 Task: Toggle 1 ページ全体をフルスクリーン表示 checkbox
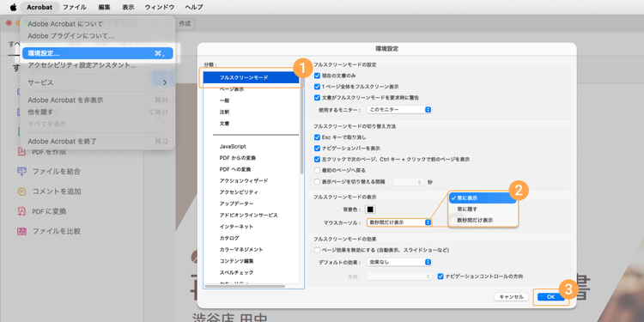coord(317,87)
